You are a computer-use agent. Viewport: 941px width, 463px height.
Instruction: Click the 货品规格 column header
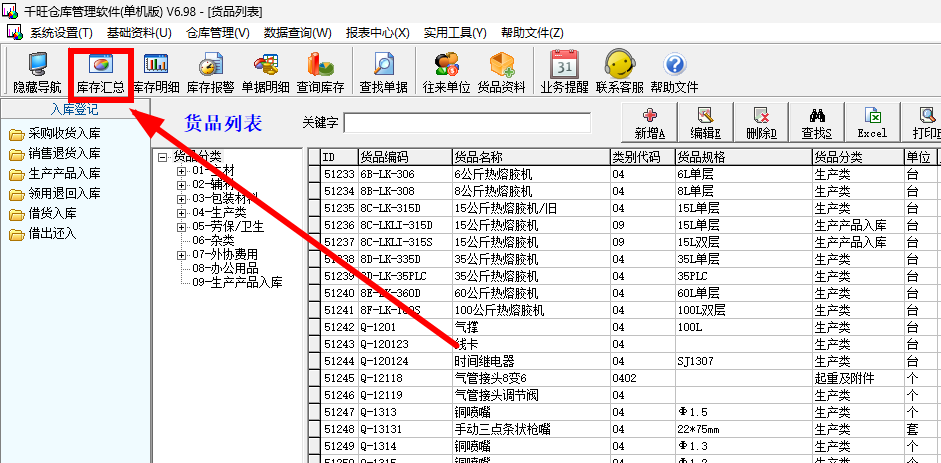coord(744,157)
